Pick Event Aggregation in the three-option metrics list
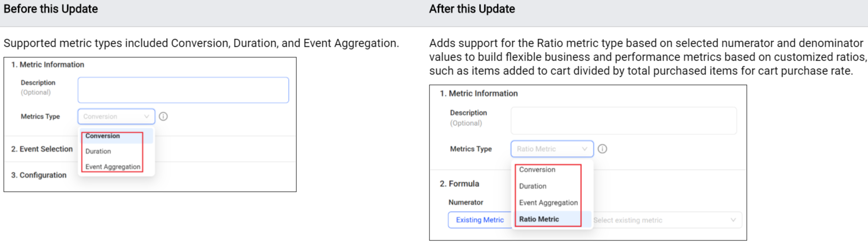This screenshot has height=249, width=868. (x=113, y=166)
